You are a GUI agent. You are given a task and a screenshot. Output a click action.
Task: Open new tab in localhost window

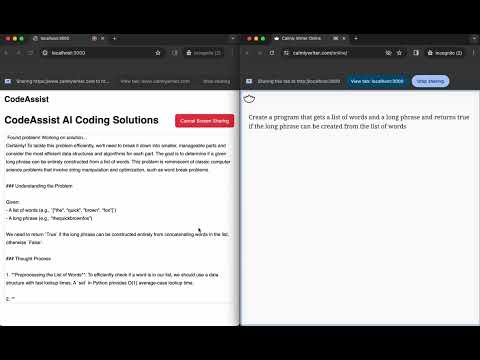tap(114, 38)
